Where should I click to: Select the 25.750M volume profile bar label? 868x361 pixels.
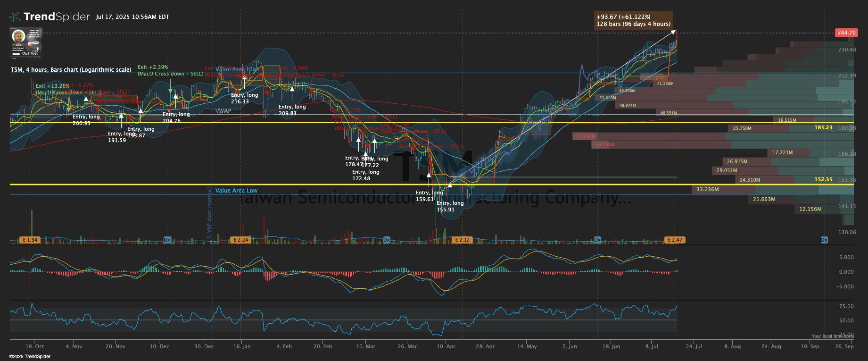(743, 128)
